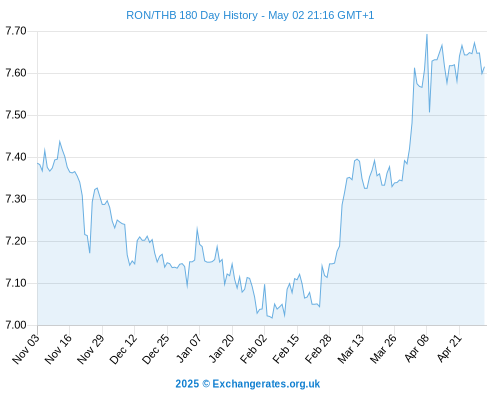Select the 7.60 y-axis label
This screenshot has height=400, width=495.
16,73
